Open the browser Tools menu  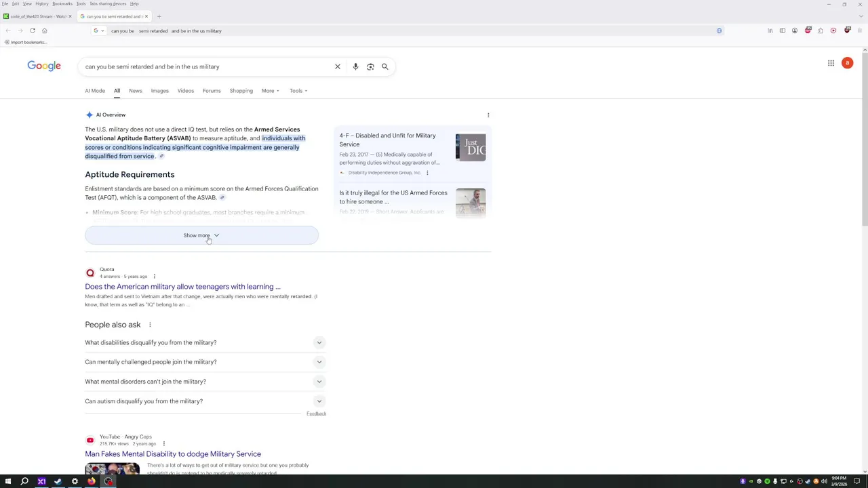(81, 4)
